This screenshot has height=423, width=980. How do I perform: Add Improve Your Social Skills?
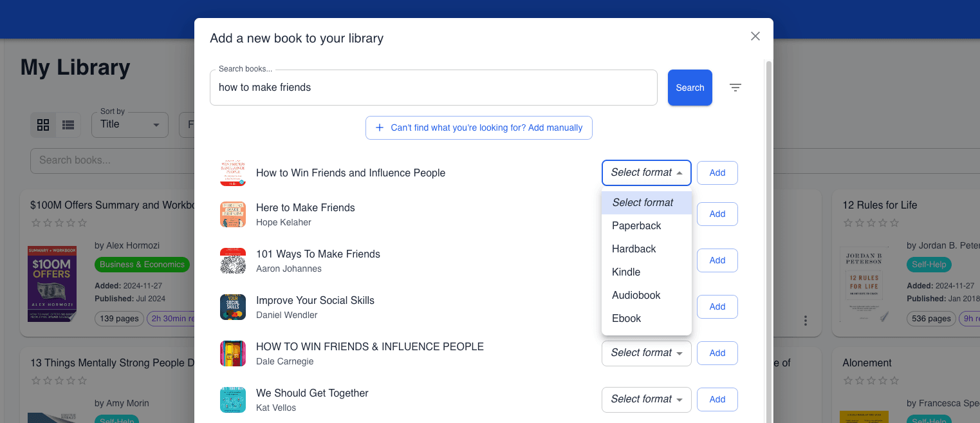point(717,306)
